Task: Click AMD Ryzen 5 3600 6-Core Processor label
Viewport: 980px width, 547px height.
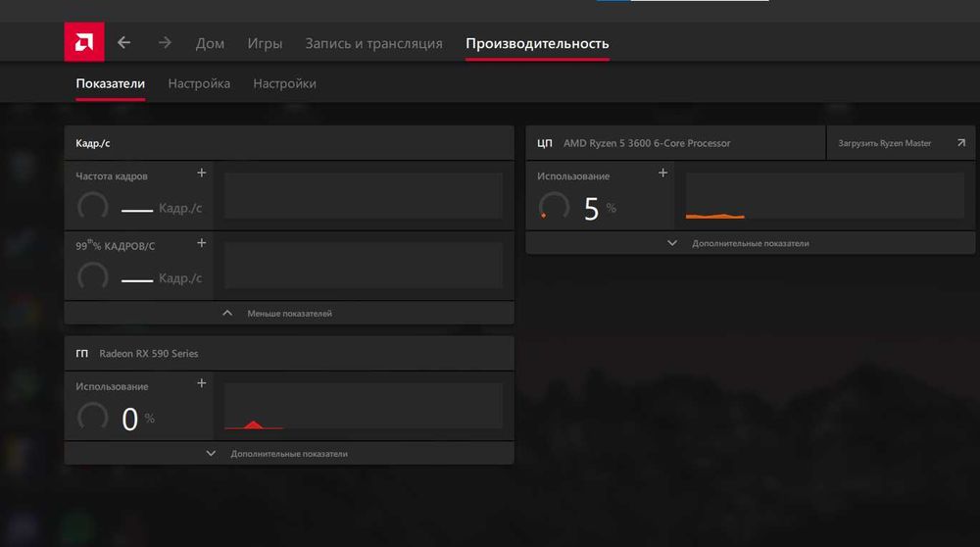Action: 647,143
